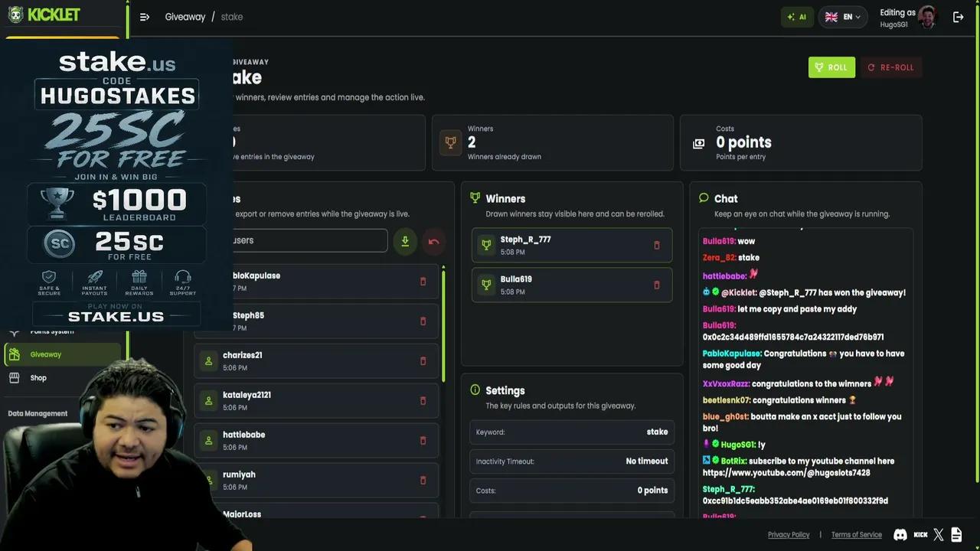Delete the hattiebabe entry
Screen dimensions: 980x551
(x=423, y=441)
